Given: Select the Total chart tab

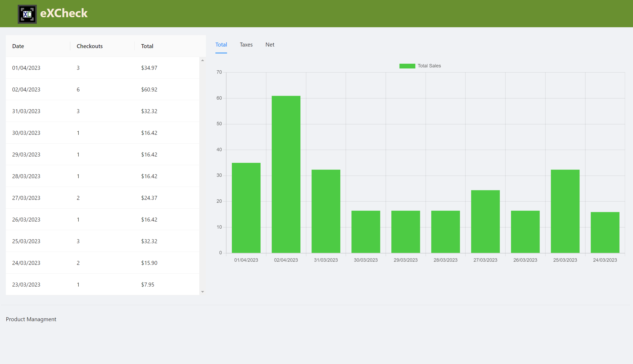Looking at the screenshot, I should point(221,45).
